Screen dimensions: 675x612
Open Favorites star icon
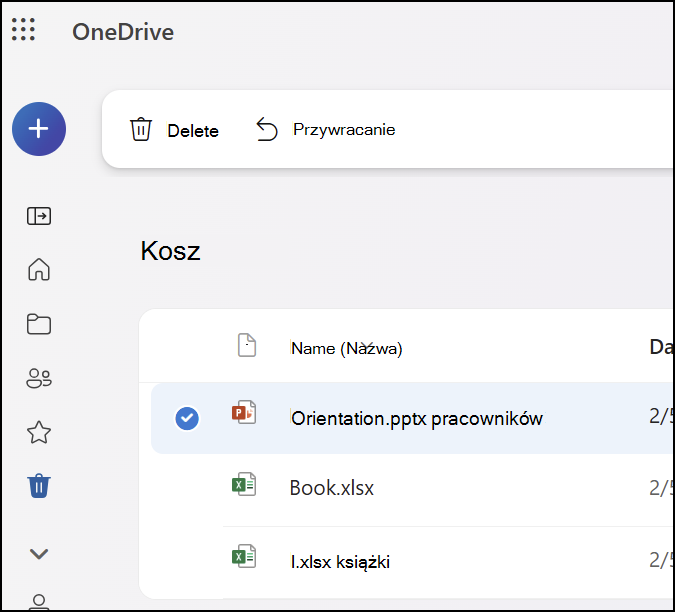39,432
